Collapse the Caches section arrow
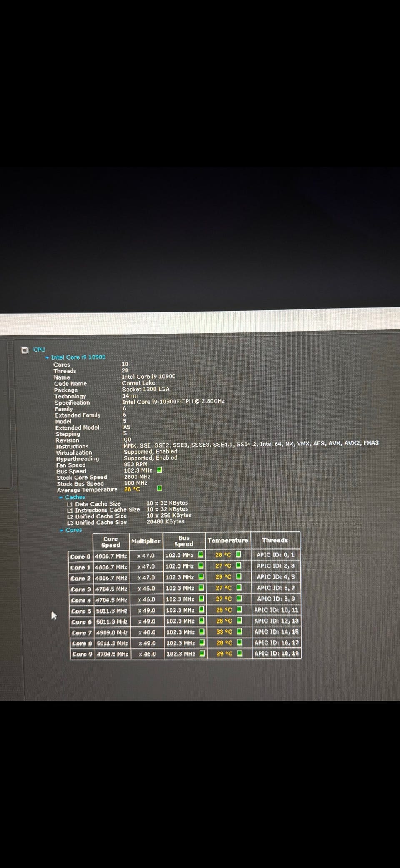Screen dimensions: 400x868 [x=61, y=497]
